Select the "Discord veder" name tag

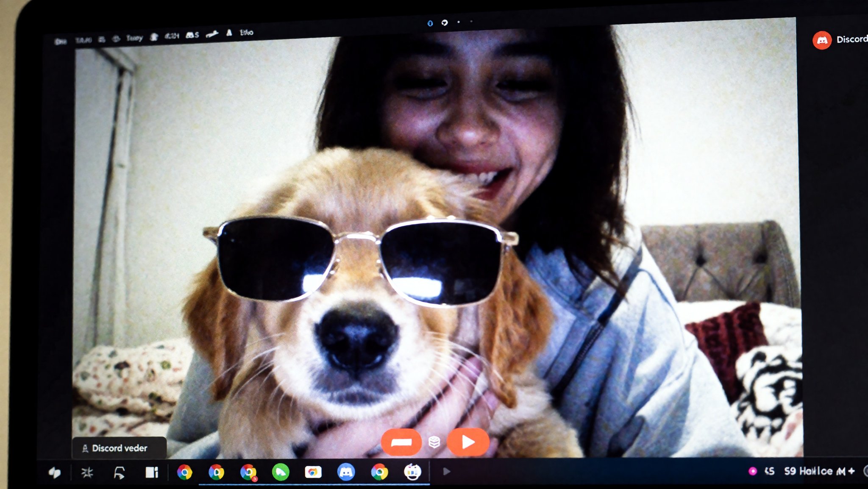[119, 448]
